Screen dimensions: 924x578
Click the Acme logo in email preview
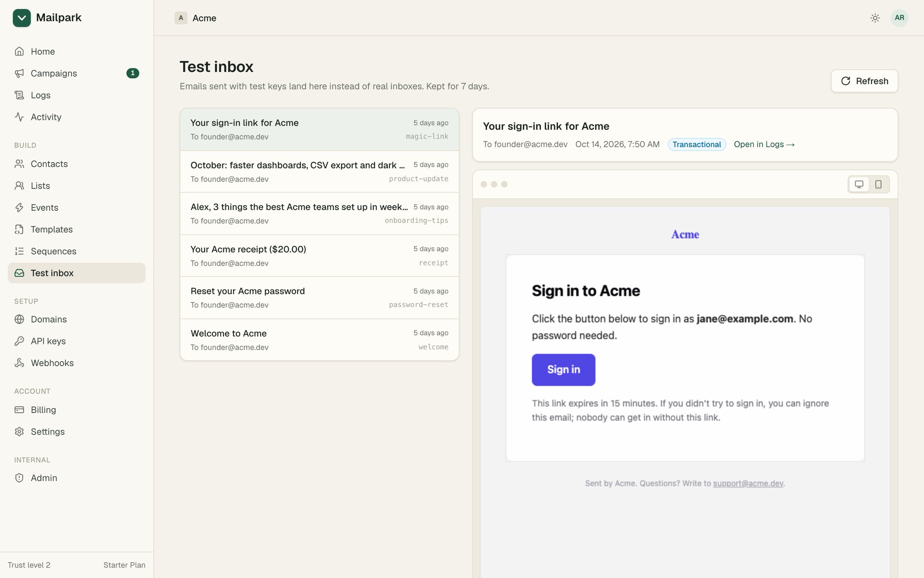[x=685, y=234]
